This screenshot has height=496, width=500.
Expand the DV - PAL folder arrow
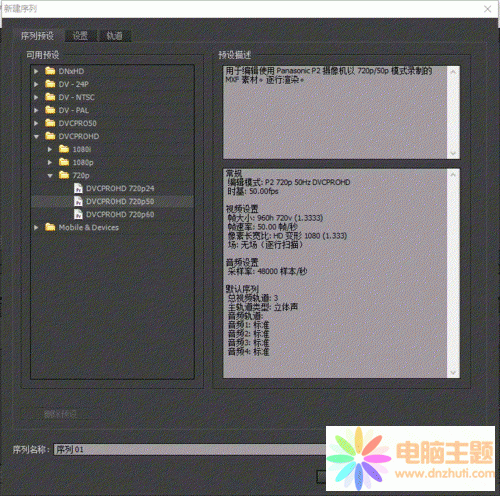click(x=36, y=110)
